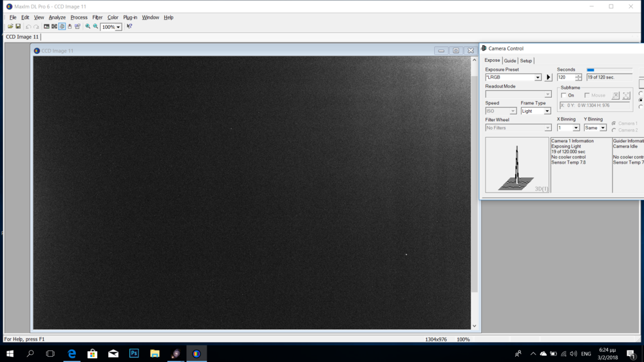Switch to the Guide tab
The width and height of the screenshot is (644, 362).
(510, 61)
